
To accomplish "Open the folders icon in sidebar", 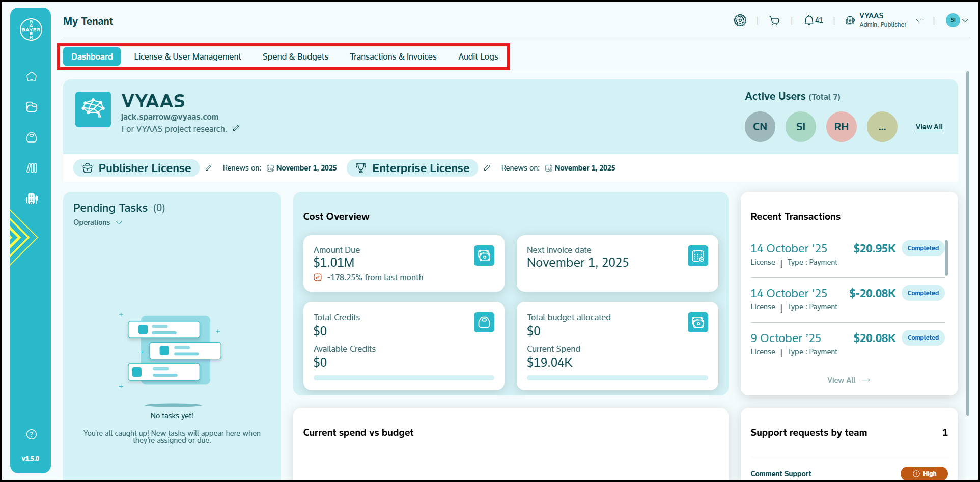I will [x=32, y=107].
